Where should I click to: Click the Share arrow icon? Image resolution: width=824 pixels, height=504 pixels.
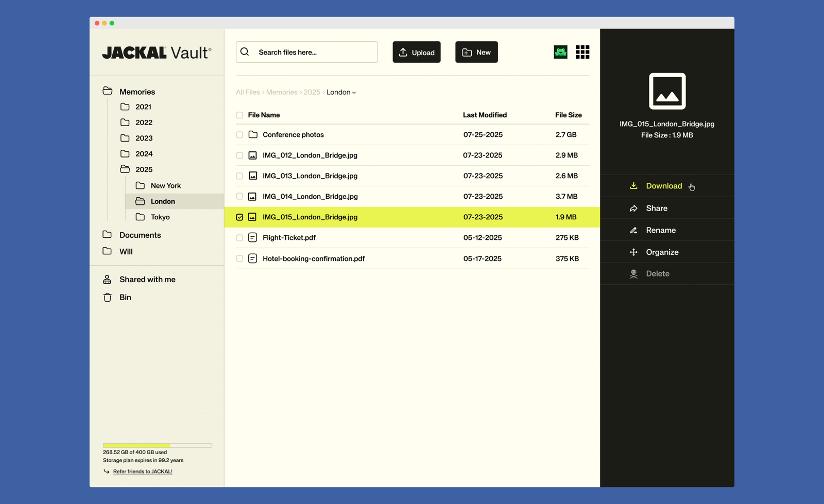633,208
